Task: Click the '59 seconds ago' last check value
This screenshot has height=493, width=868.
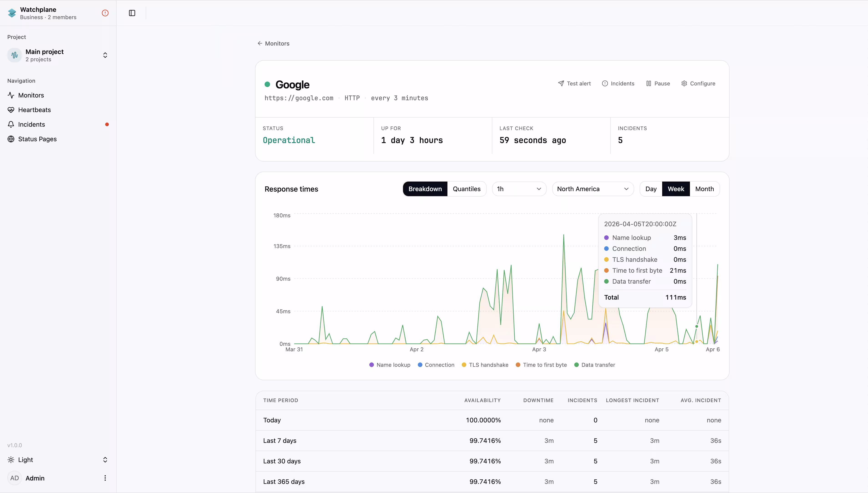Action: [x=533, y=140]
